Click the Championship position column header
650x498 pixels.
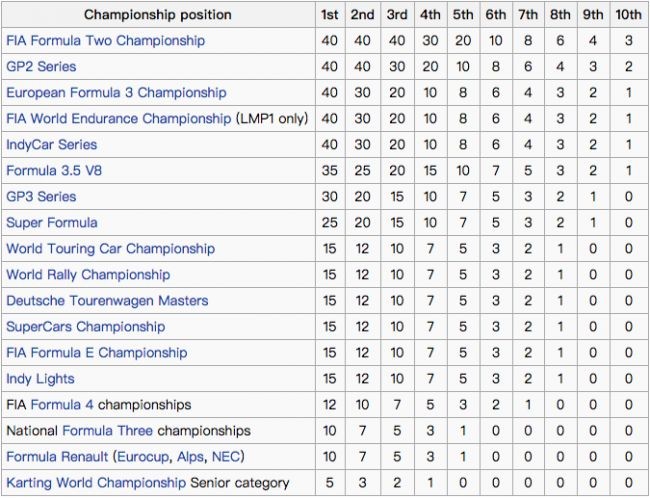[x=158, y=15]
